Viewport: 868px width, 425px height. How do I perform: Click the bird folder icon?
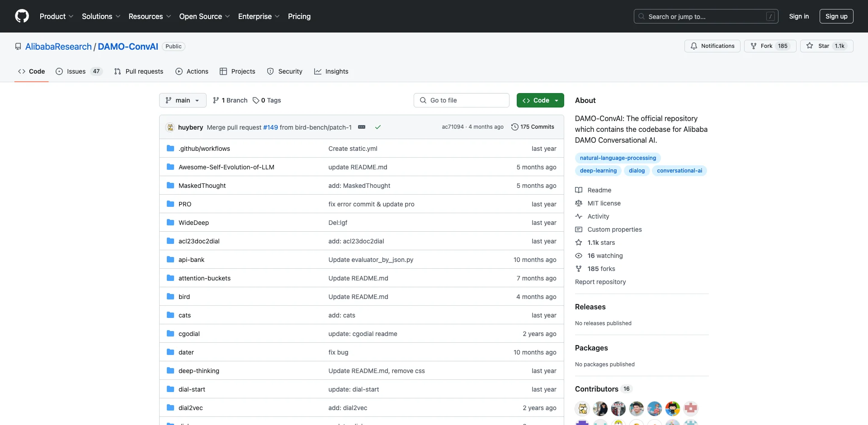[x=170, y=296]
